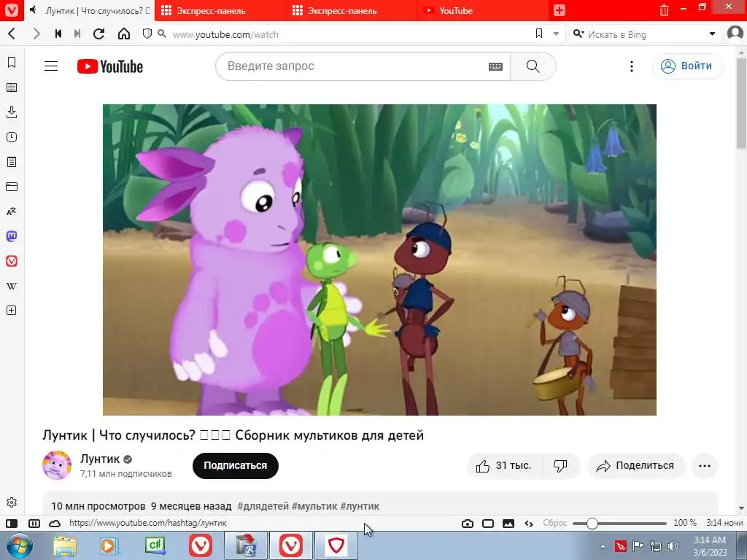Viewport: 747px width, 560px height.
Task: Open the Vivaldi web panel
Action: (12, 261)
